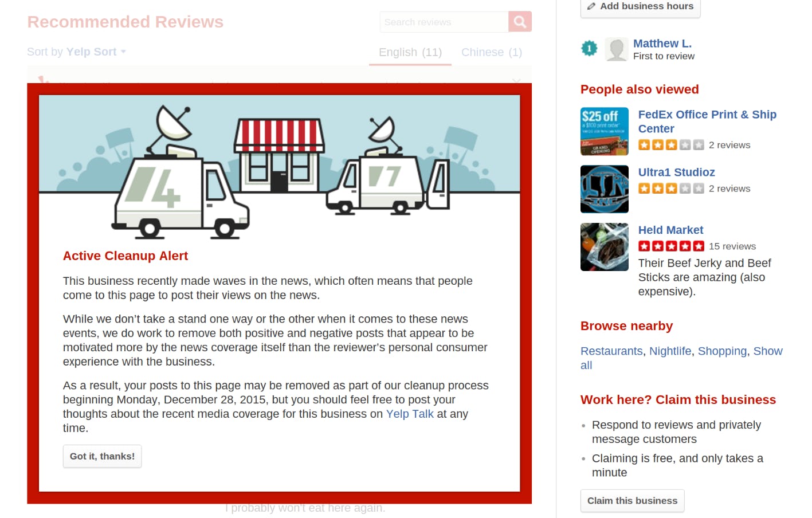Open the Ultra1 Studioz thumbnail image
This screenshot has width=812, height=518.
click(x=604, y=189)
